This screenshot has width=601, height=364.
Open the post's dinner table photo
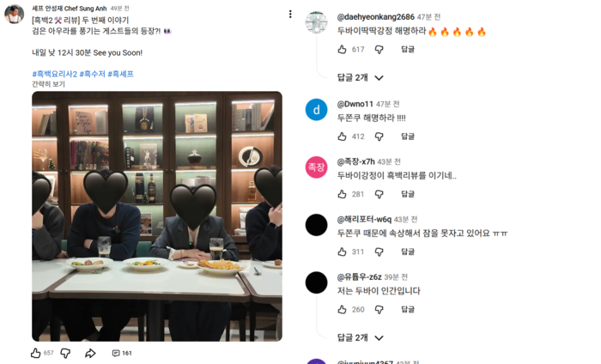click(x=157, y=216)
